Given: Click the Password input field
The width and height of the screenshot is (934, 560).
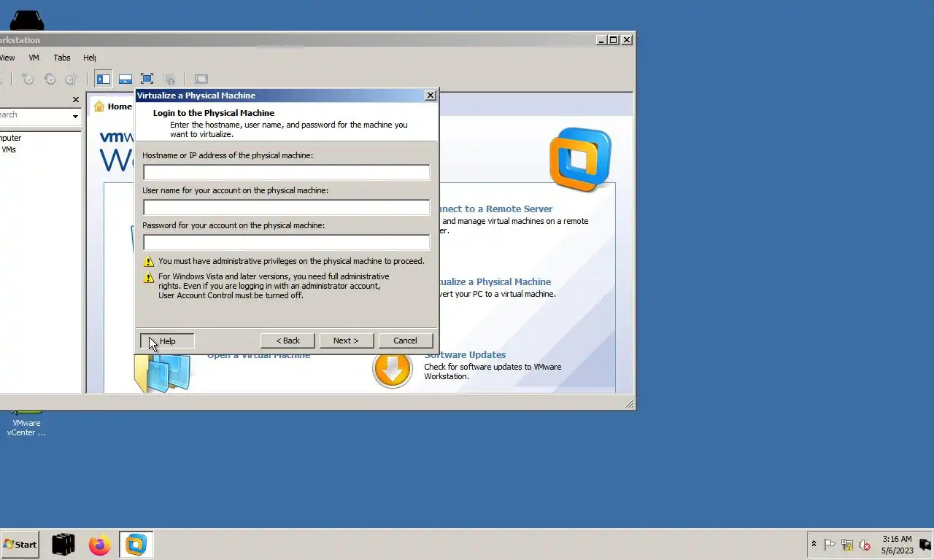Looking at the screenshot, I should click(286, 242).
